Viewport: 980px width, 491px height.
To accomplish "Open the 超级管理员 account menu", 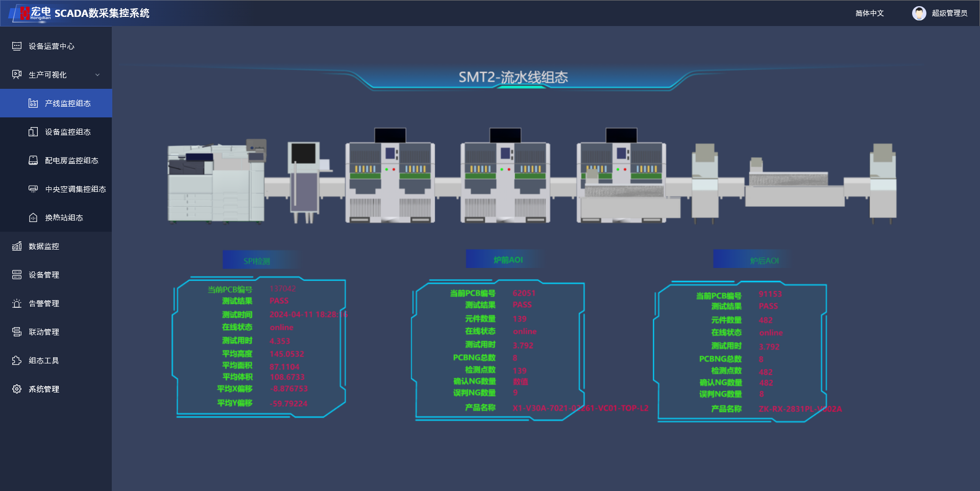I will tap(949, 13).
